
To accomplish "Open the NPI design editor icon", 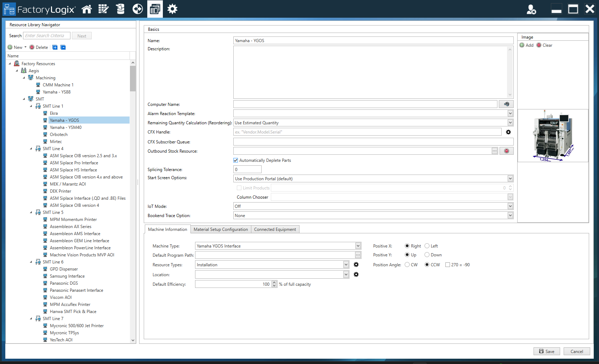I will point(103,9).
